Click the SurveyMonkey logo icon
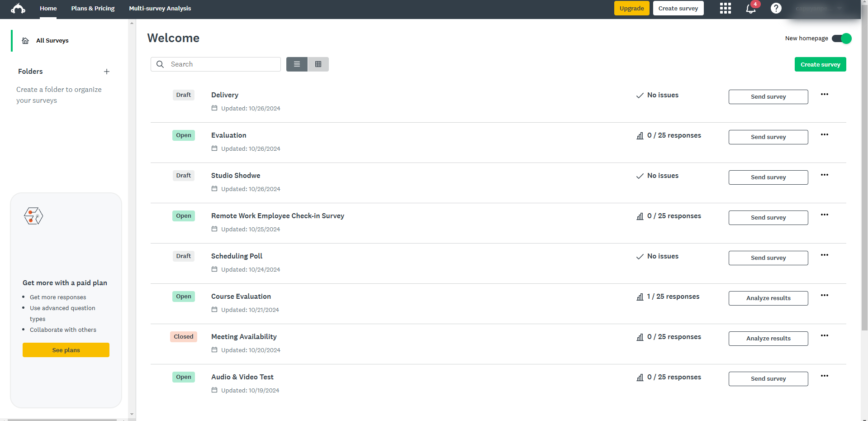Viewport: 868px width, 421px height. tap(18, 9)
